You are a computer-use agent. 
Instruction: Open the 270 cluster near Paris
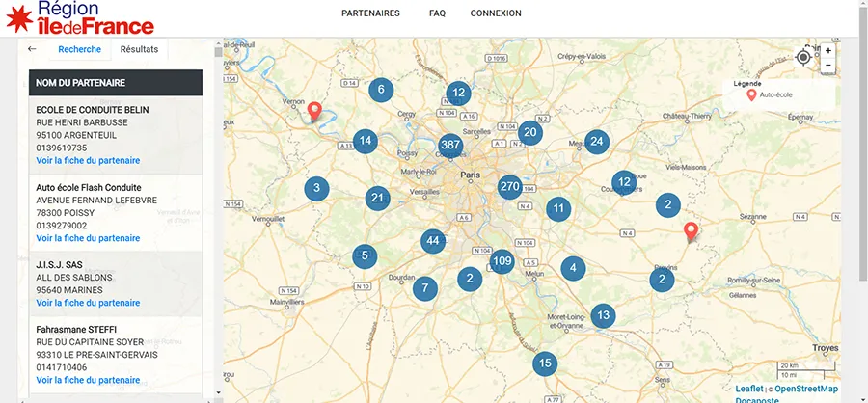pos(510,187)
